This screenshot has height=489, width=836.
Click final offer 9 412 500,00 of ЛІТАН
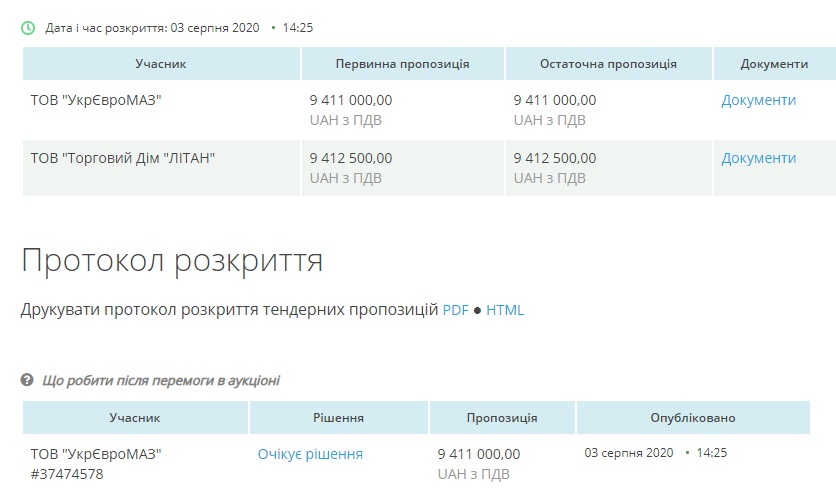(555, 158)
